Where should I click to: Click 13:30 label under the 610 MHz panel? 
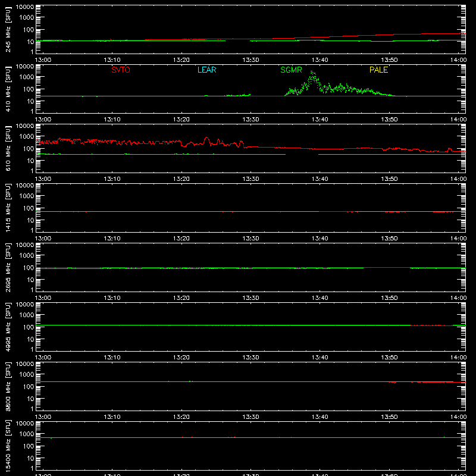(250, 179)
